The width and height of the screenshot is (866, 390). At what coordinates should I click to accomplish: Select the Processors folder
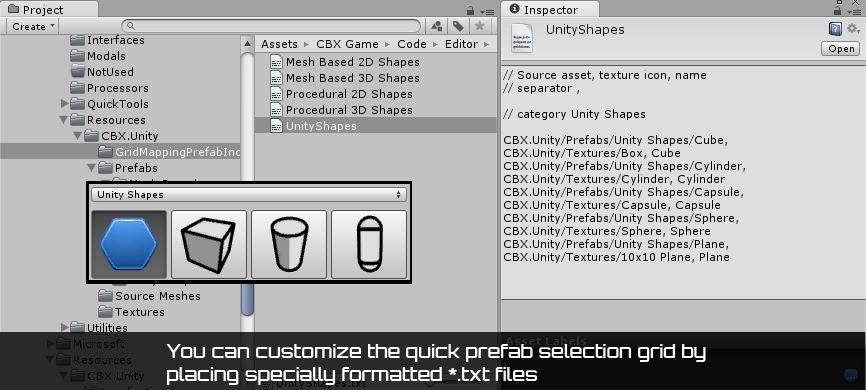118,88
